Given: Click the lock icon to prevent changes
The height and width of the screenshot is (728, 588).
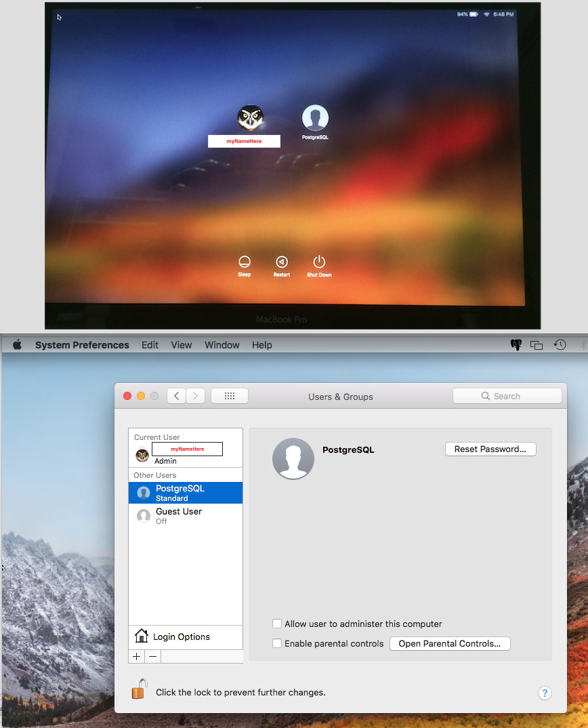Looking at the screenshot, I should tap(140, 690).
